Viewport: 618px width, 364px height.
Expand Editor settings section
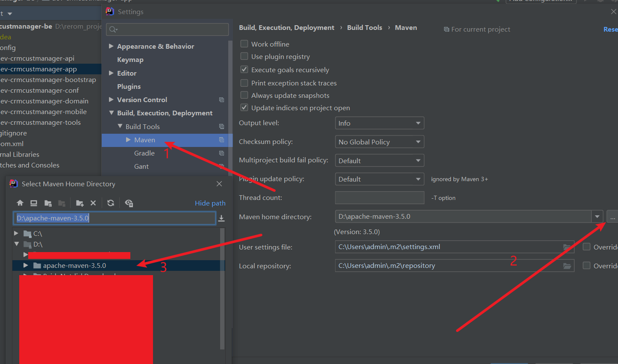111,73
